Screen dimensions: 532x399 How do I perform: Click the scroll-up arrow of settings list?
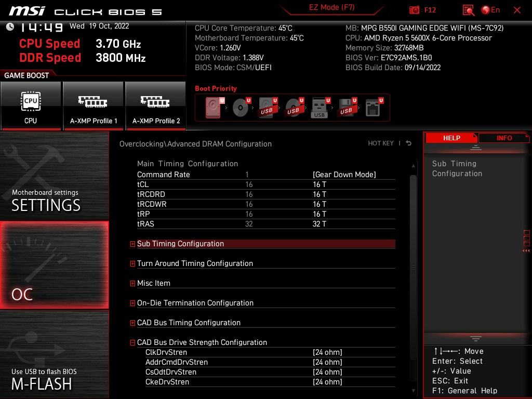[x=413, y=166]
